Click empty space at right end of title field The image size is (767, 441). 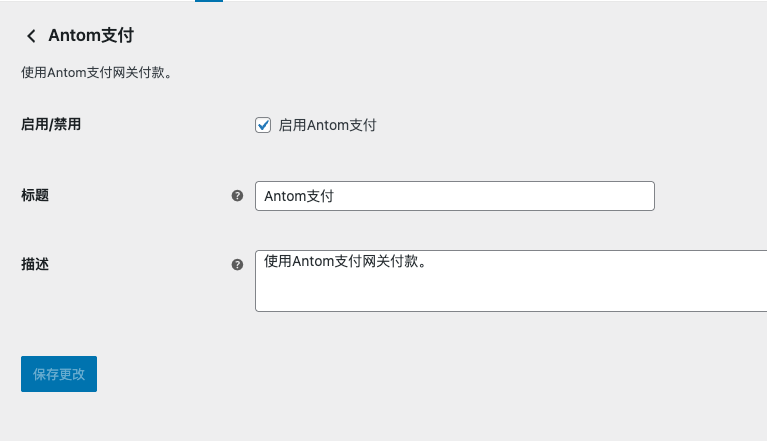tap(600, 196)
